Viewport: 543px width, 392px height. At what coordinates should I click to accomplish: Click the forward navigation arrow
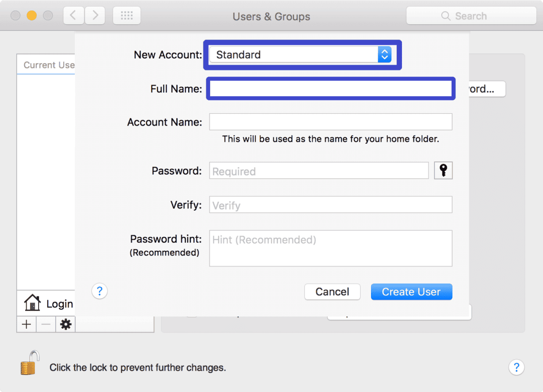[x=94, y=15]
